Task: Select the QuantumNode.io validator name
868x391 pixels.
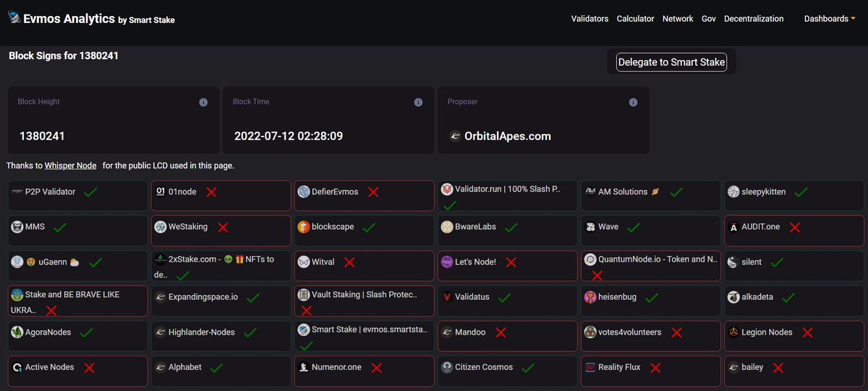Action: tap(658, 259)
